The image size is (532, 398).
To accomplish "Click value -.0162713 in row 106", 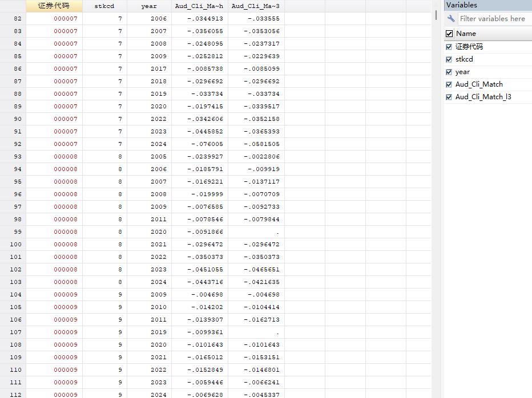I will pyautogui.click(x=256, y=320).
